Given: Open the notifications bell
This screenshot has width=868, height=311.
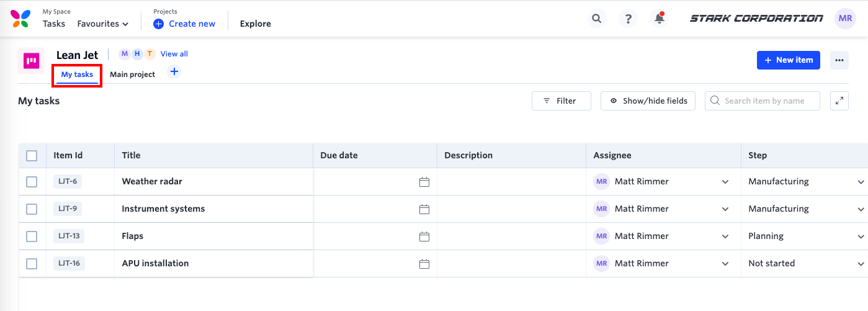Looking at the screenshot, I should pos(660,19).
